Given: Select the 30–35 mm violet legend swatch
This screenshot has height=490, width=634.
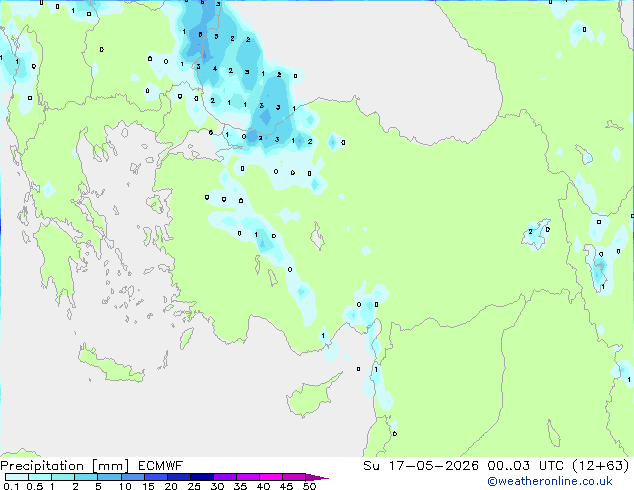Looking at the screenshot, I should (225, 477).
